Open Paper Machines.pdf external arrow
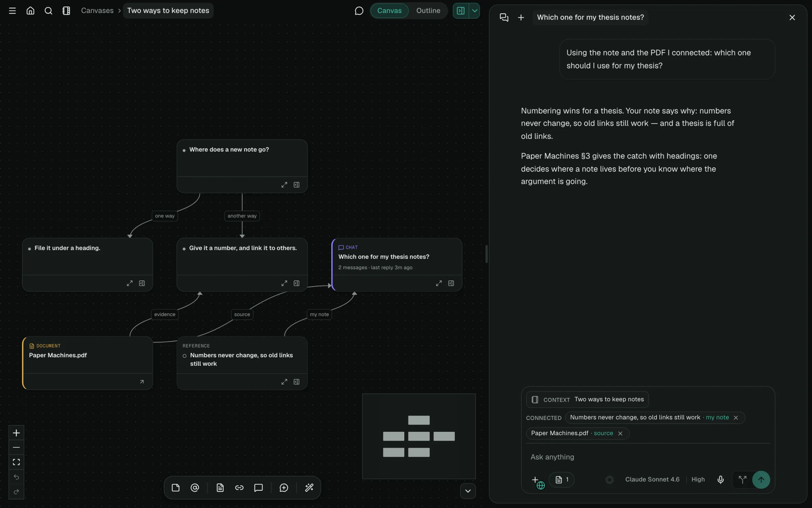 [x=142, y=382]
